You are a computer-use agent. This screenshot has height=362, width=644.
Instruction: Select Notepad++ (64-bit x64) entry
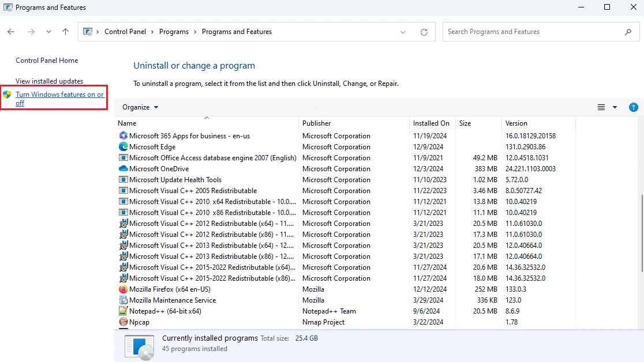pos(165,311)
